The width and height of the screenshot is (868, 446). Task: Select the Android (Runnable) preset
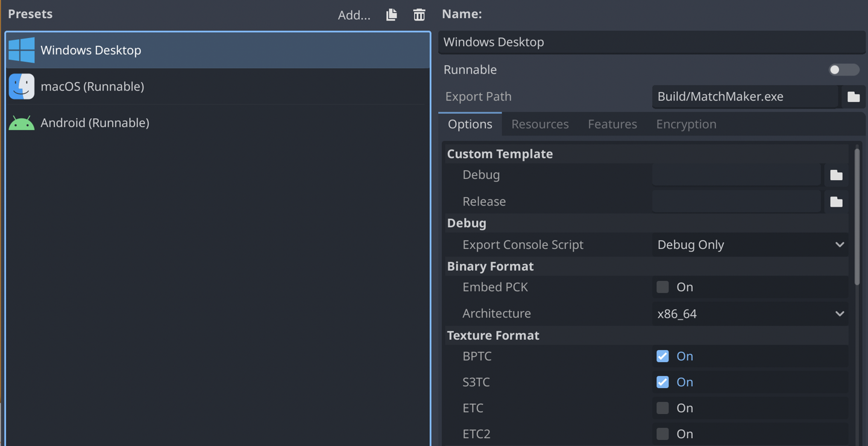coord(218,122)
